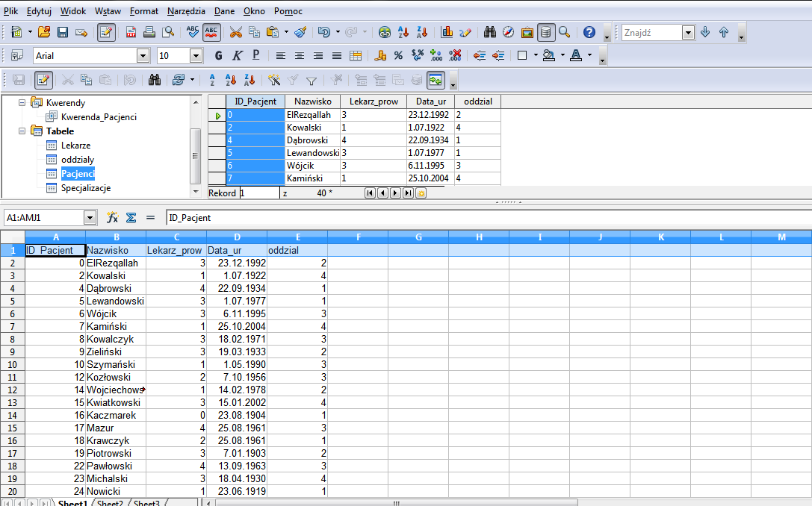Open the font size dropdown
This screenshot has width=812, height=506.
(x=196, y=56)
